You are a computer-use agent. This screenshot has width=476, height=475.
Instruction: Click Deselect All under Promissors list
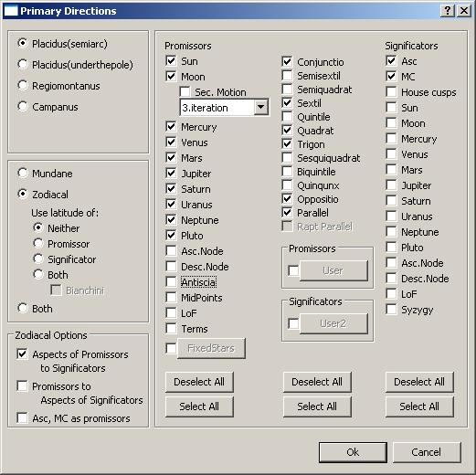coord(199,382)
